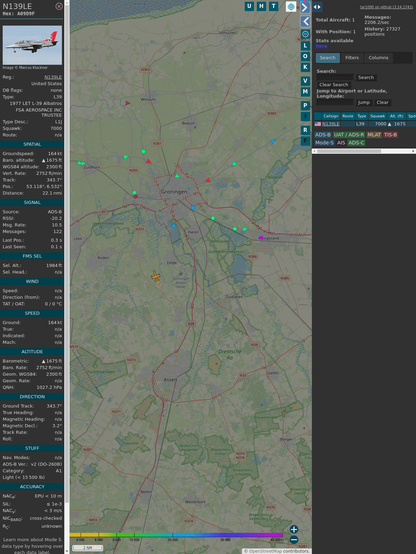Click the Search button beside the field
The width and height of the screenshot is (416, 554).
pyautogui.click(x=366, y=77)
